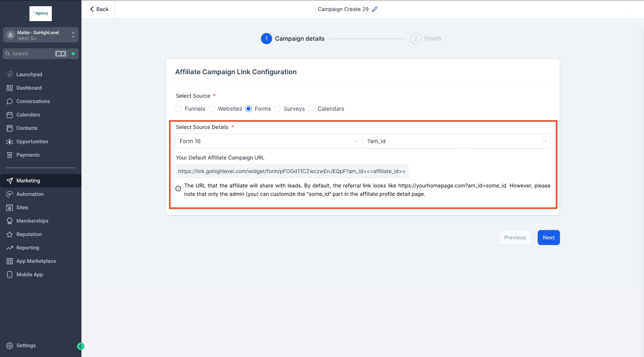The height and width of the screenshot is (357, 644).
Task: Go Back using the top-left link
Action: 99,9
